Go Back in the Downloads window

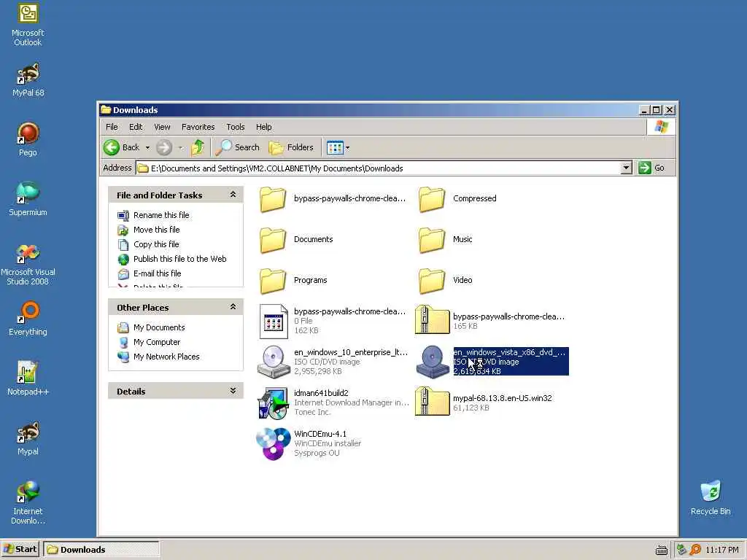(x=122, y=147)
